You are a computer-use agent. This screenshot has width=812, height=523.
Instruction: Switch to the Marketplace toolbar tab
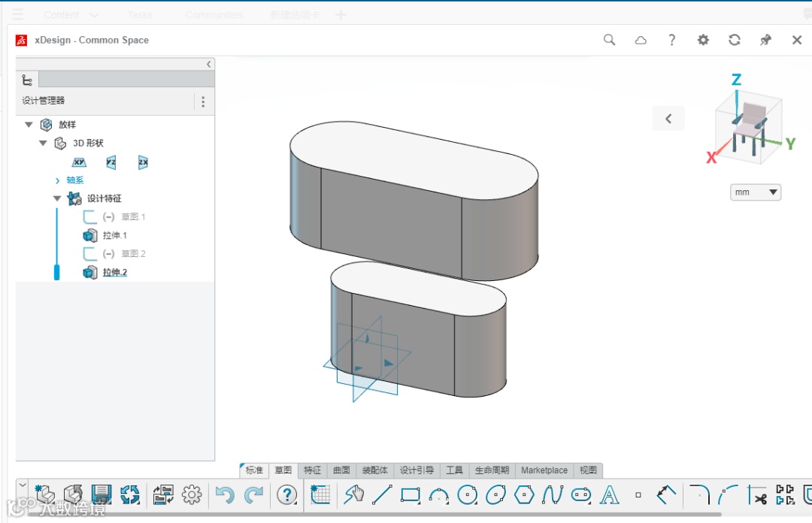tap(544, 470)
